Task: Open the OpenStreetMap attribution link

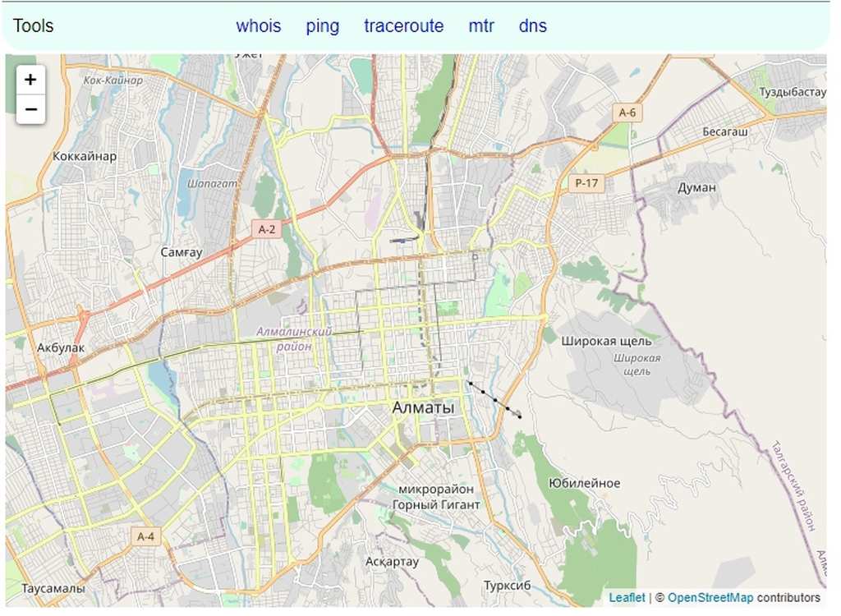Action: 710,598
